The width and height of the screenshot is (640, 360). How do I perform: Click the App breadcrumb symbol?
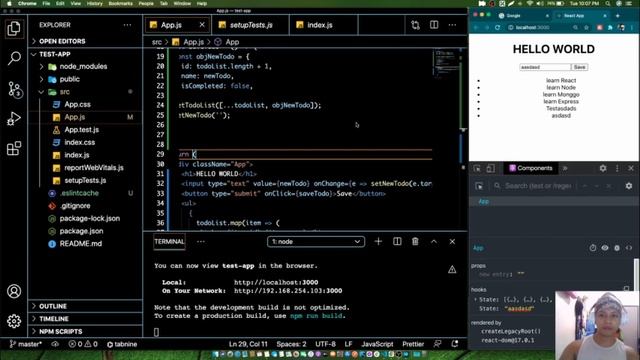[x=232, y=42]
